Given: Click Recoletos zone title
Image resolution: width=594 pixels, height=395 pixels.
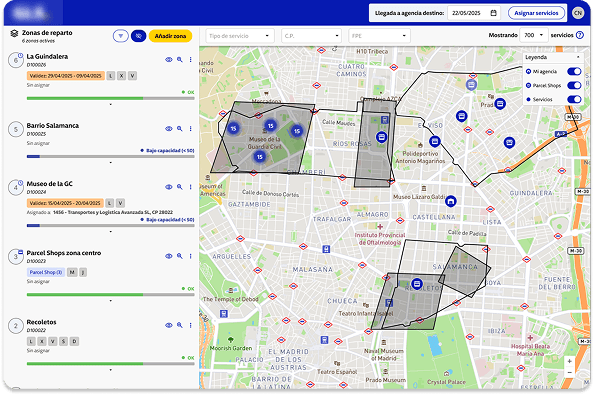Looking at the screenshot, I should (41, 322).
